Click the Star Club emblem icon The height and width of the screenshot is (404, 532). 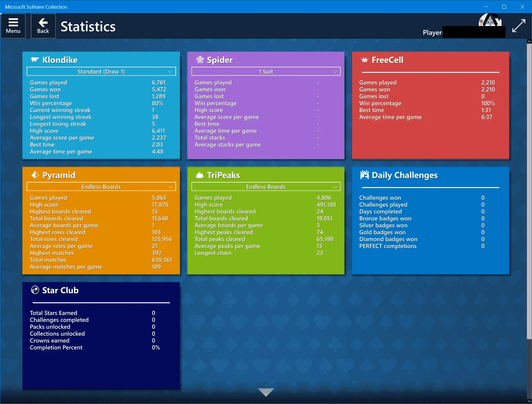point(35,290)
